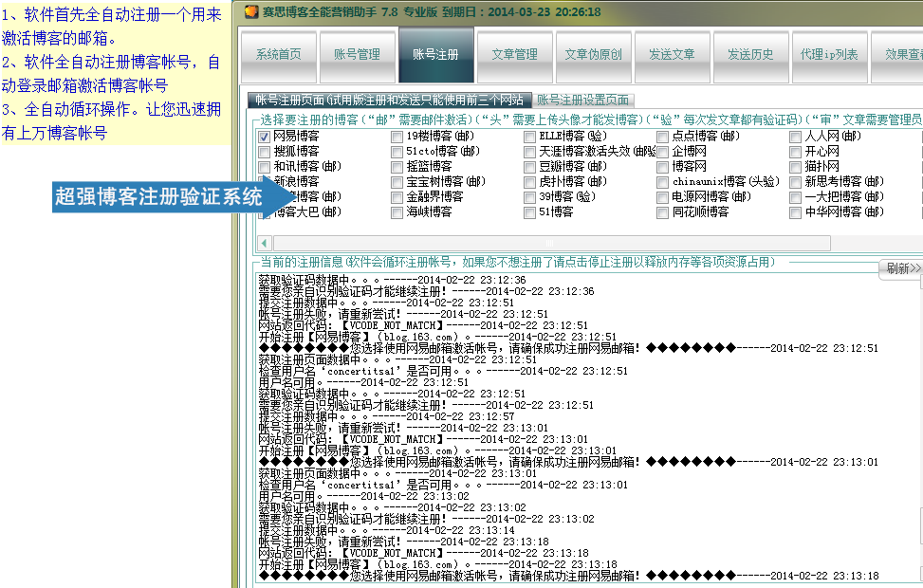
Task: Open the 发送文章 tab
Action: point(673,56)
